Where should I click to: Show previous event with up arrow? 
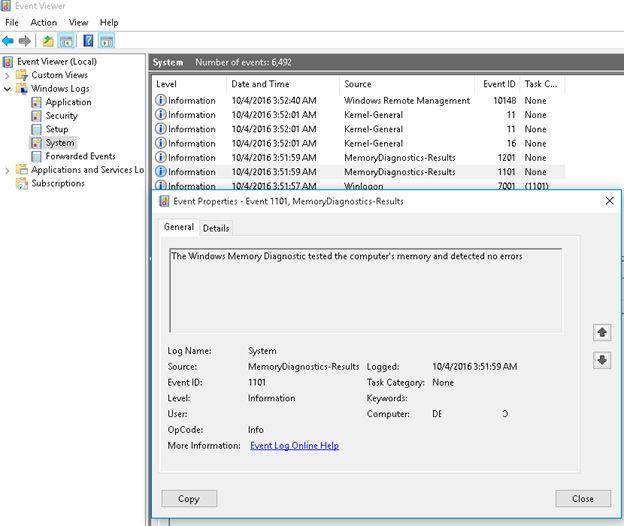tap(601, 332)
